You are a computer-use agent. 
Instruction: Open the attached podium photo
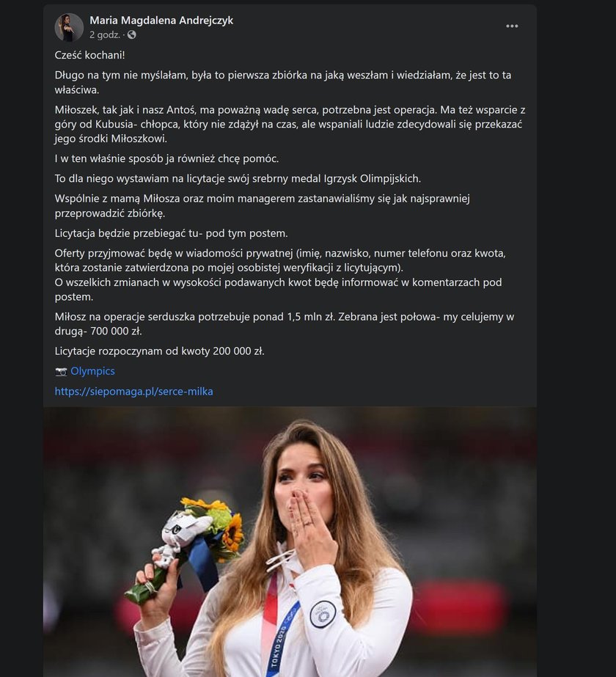pyautogui.click(x=290, y=542)
